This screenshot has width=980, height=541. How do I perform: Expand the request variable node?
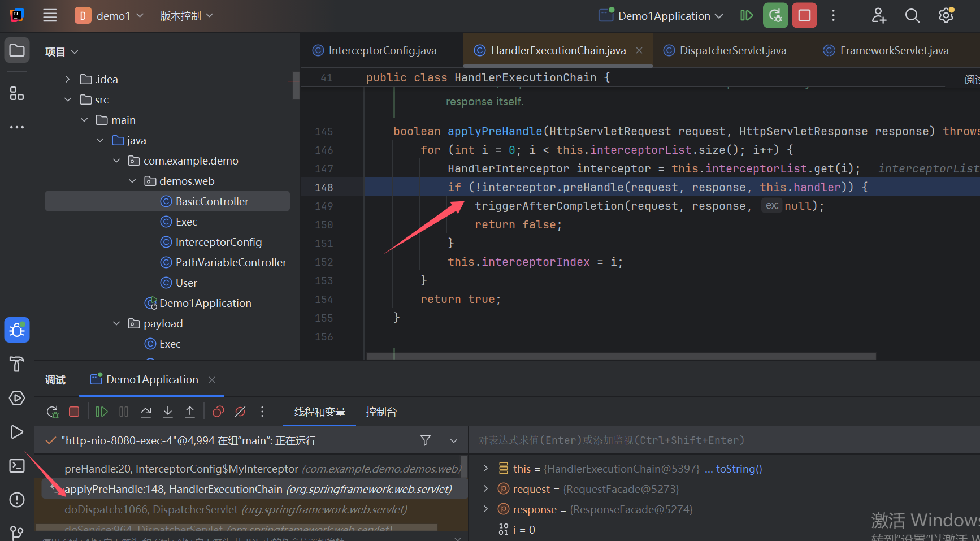coord(485,488)
